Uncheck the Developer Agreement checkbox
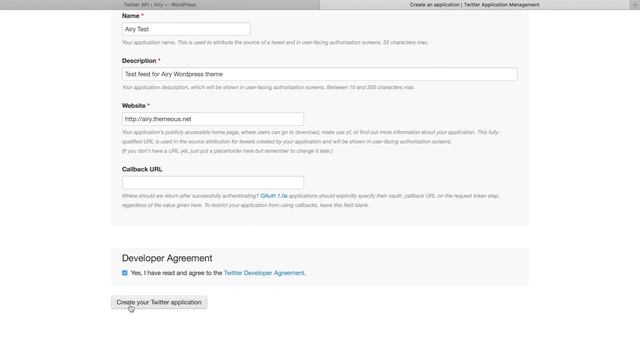 124,273
